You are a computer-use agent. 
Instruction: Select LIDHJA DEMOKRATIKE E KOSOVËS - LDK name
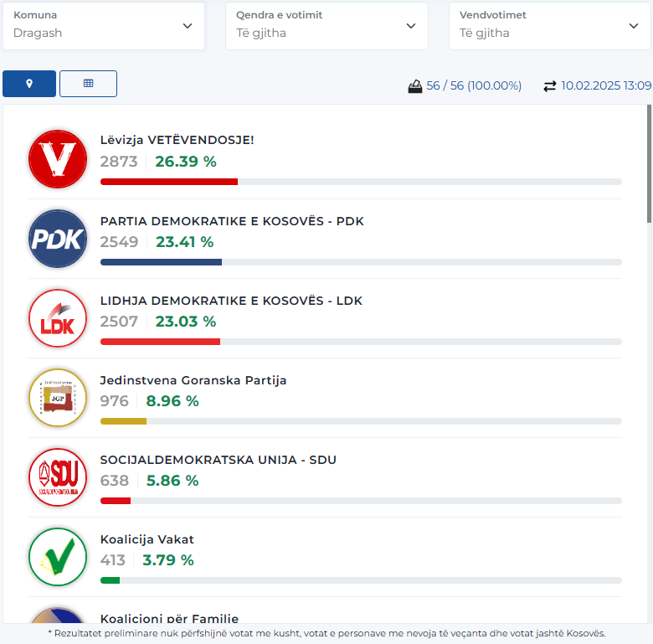[x=231, y=301]
